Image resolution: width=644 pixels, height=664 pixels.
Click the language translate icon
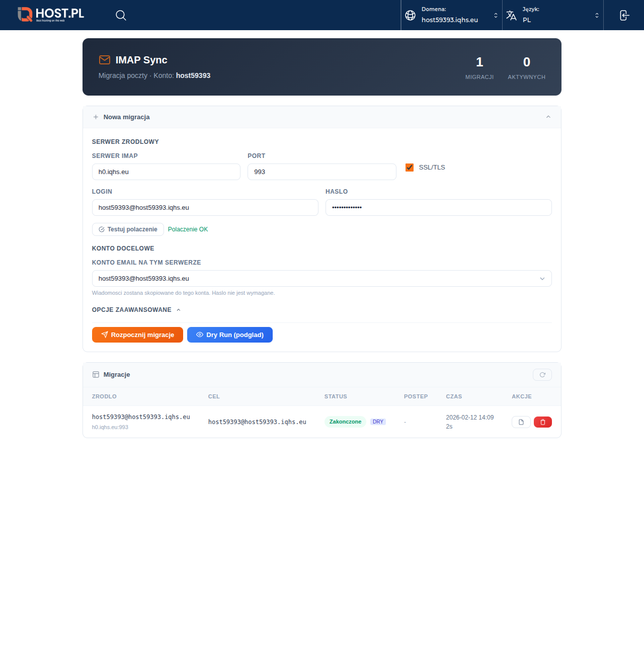pyautogui.click(x=511, y=15)
